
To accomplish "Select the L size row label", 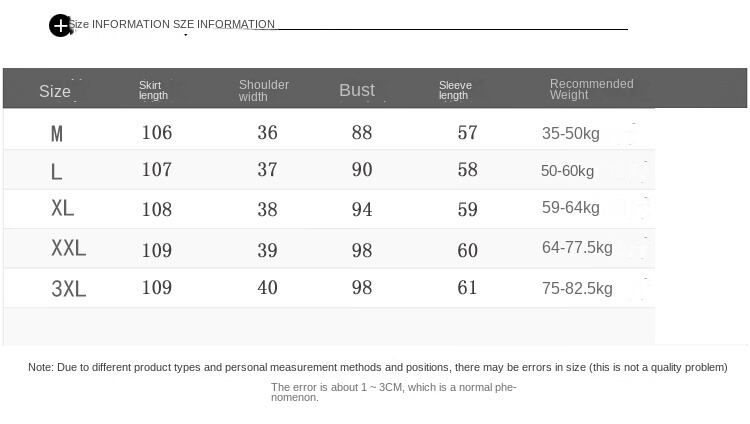I will point(57,171).
